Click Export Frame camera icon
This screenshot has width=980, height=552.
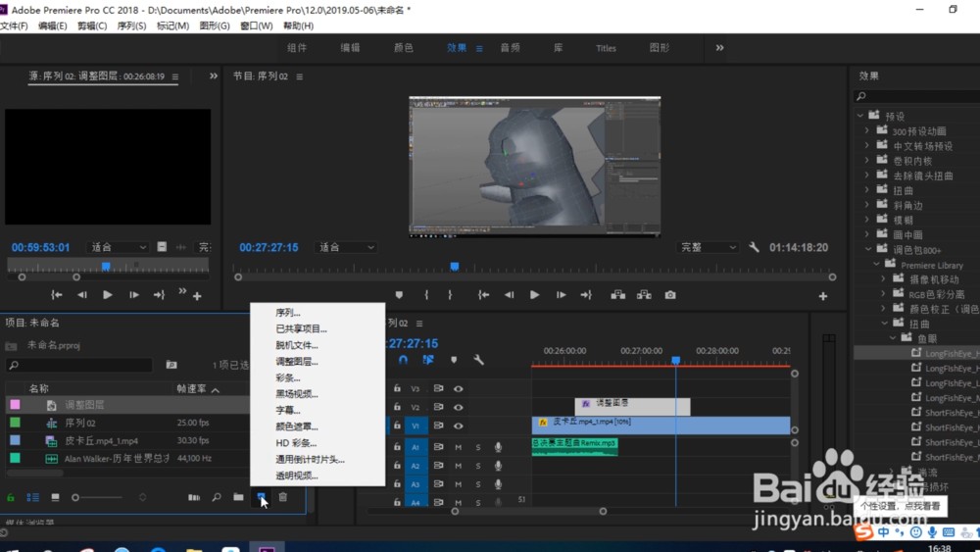(670, 295)
